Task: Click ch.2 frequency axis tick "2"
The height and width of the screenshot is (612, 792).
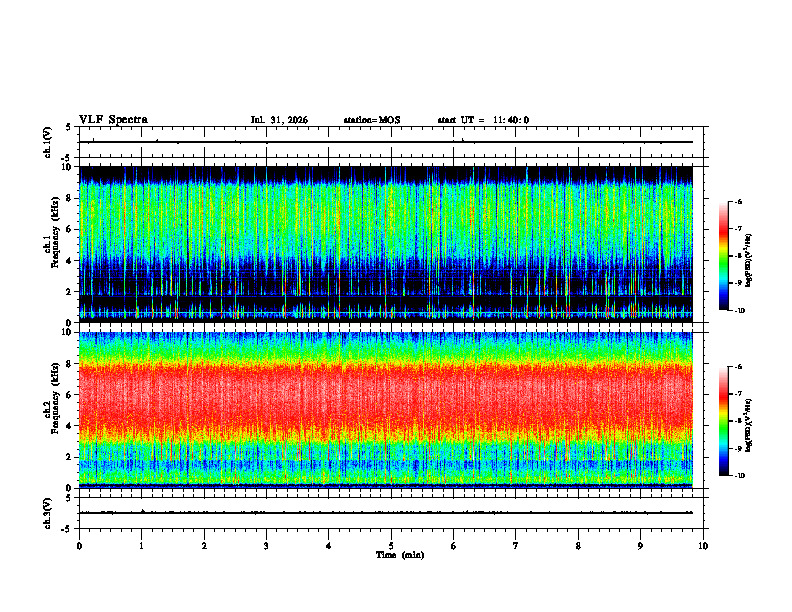Action: pyautogui.click(x=70, y=457)
